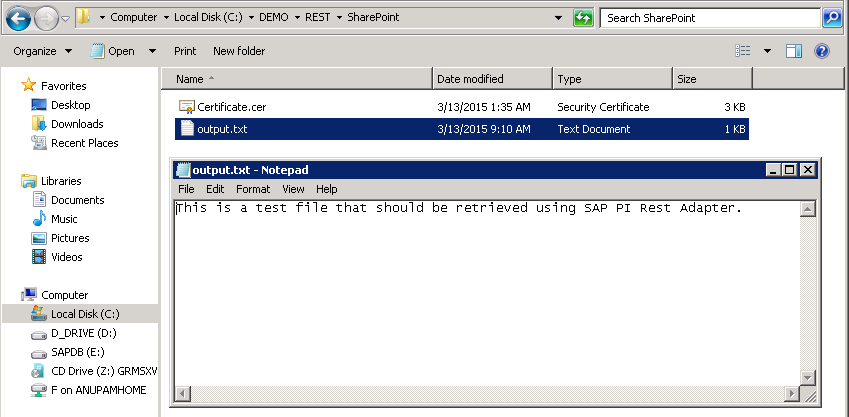Toggle the preview pane icon
Screen dimensions: 849x417
point(794,51)
